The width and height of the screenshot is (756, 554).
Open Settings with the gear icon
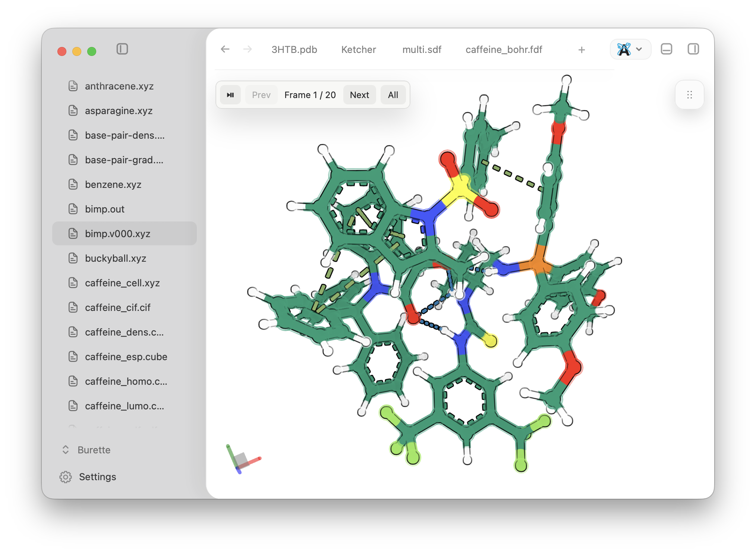66,477
